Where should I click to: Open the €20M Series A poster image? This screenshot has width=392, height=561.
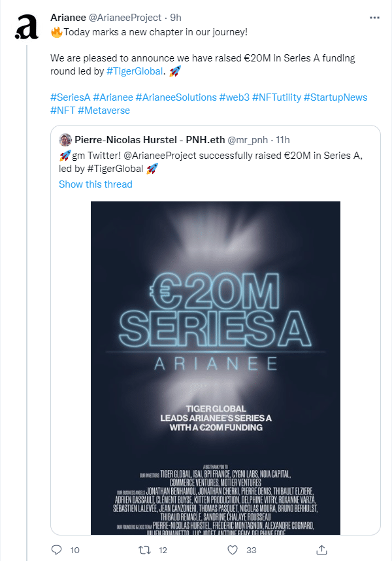point(216,368)
